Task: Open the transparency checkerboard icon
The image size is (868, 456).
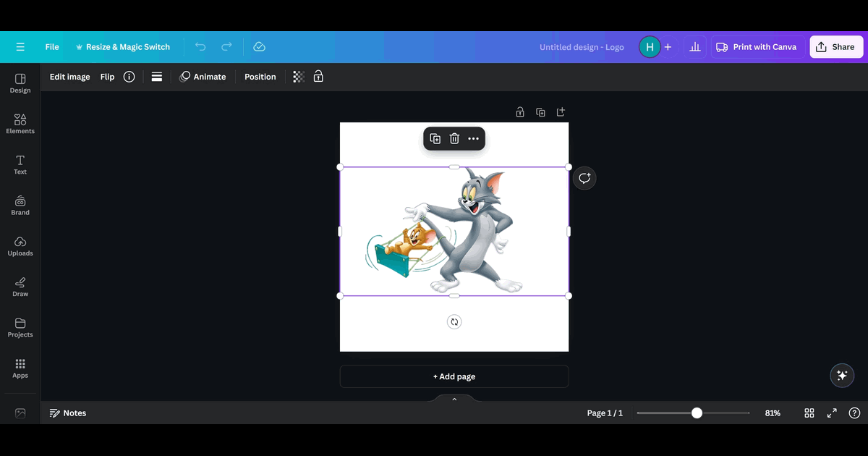Action: click(299, 77)
